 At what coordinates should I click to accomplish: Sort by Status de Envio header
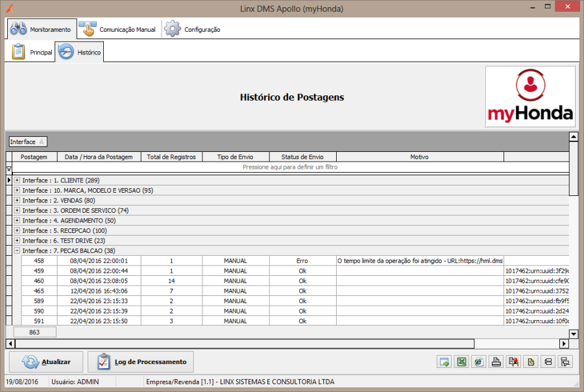[302, 157]
